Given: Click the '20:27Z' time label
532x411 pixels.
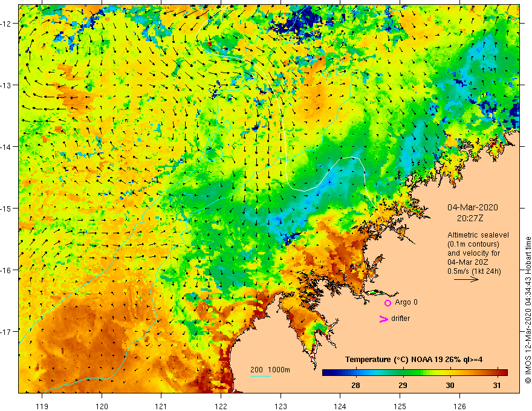Looking at the screenshot, I should [x=470, y=218].
